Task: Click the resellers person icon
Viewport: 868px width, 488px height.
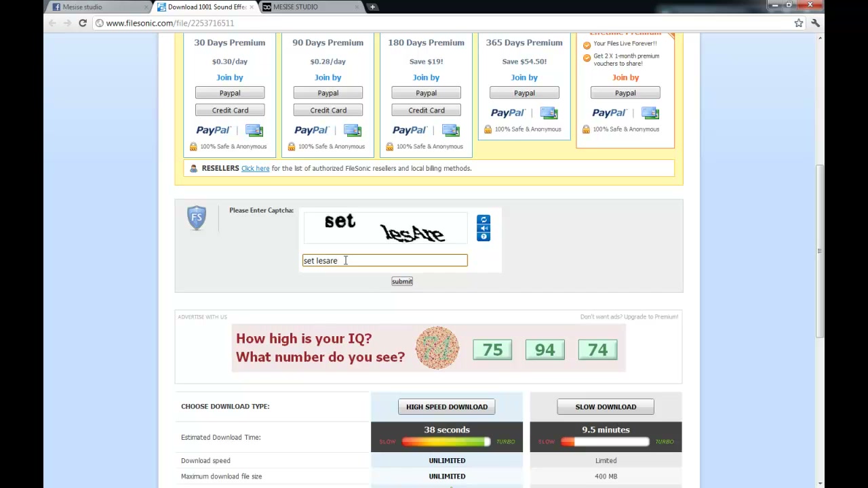Action: click(x=193, y=168)
